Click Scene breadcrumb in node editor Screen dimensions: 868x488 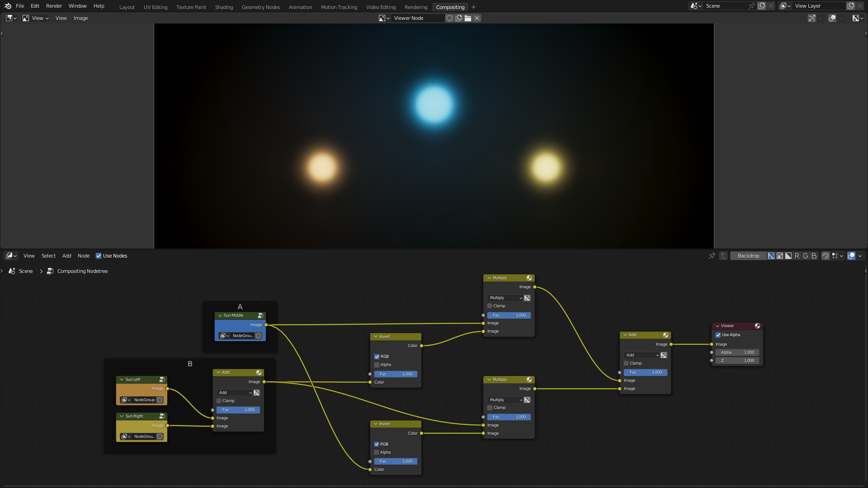click(26, 271)
